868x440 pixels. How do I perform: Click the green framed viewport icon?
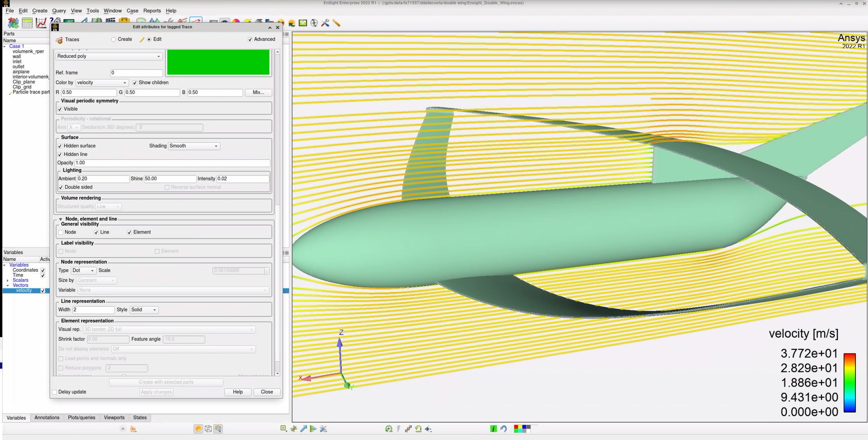tap(303, 23)
